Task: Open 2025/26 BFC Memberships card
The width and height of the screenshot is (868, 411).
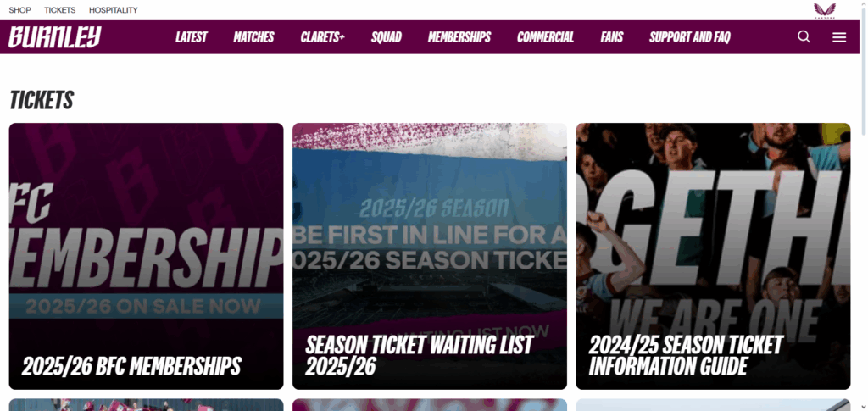Action: 146,256
